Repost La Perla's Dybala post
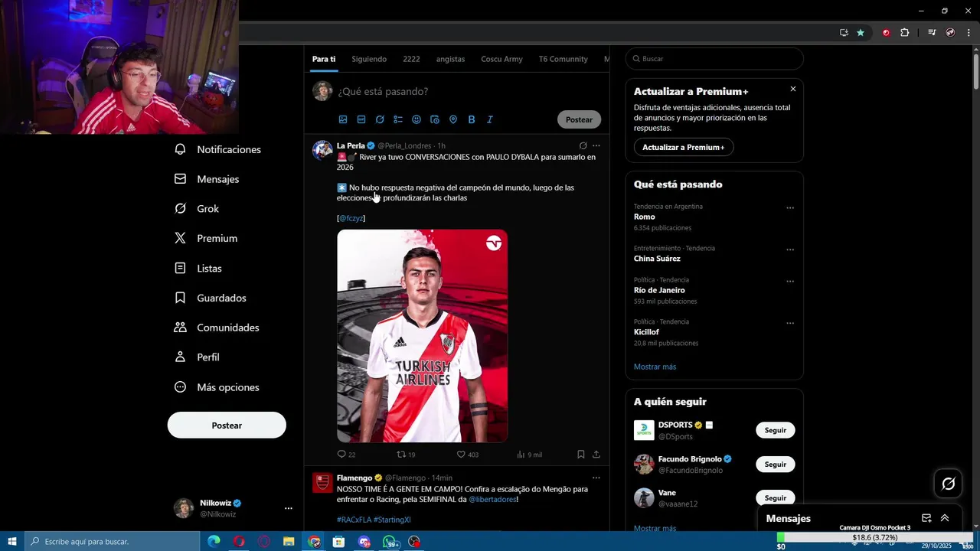Viewport: 980px width, 551px height. pyautogui.click(x=401, y=454)
